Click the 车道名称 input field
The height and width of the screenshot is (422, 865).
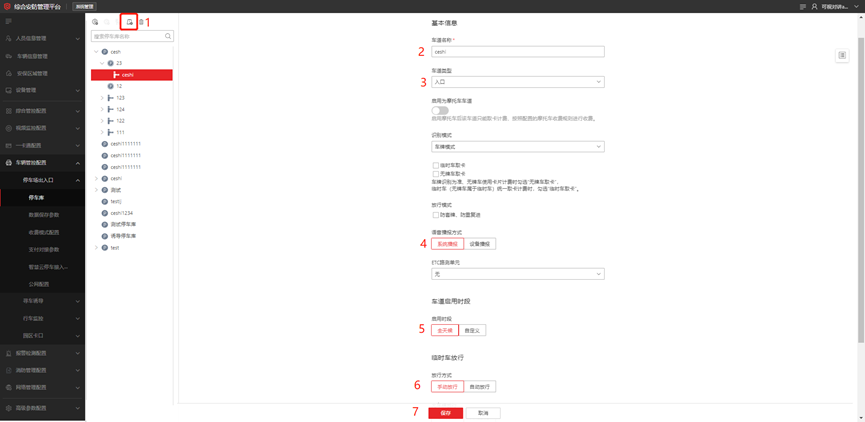click(x=517, y=51)
